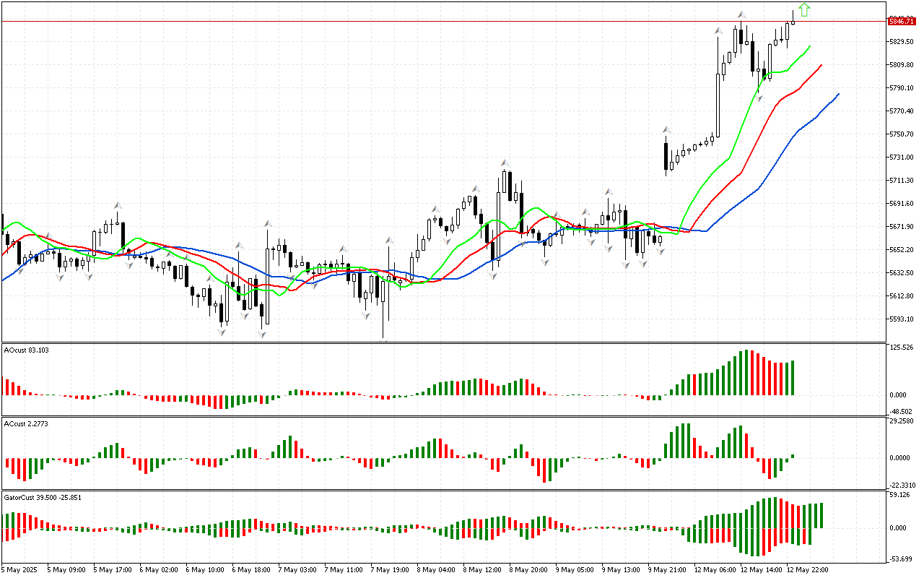Select the fractal arrow above the highest candle
Image resolution: width=924 pixels, height=578 pixels.
(741, 14)
